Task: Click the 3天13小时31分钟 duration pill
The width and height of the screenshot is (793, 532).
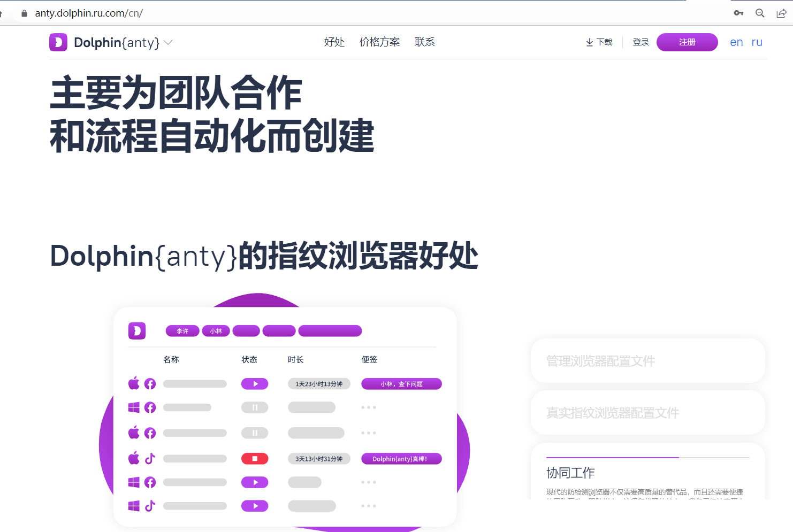Action: [x=319, y=459]
